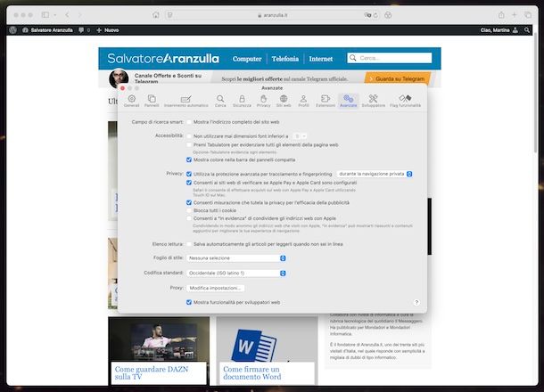Viewport: 544px width, 392px height.
Task: Click the search icon in WordPress admin bar
Action: [527, 30]
